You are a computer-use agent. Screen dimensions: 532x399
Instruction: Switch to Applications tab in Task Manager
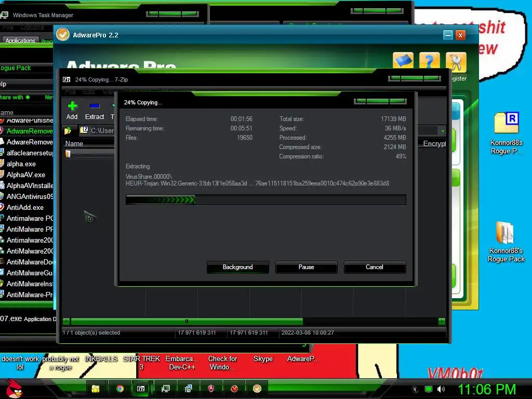point(20,41)
